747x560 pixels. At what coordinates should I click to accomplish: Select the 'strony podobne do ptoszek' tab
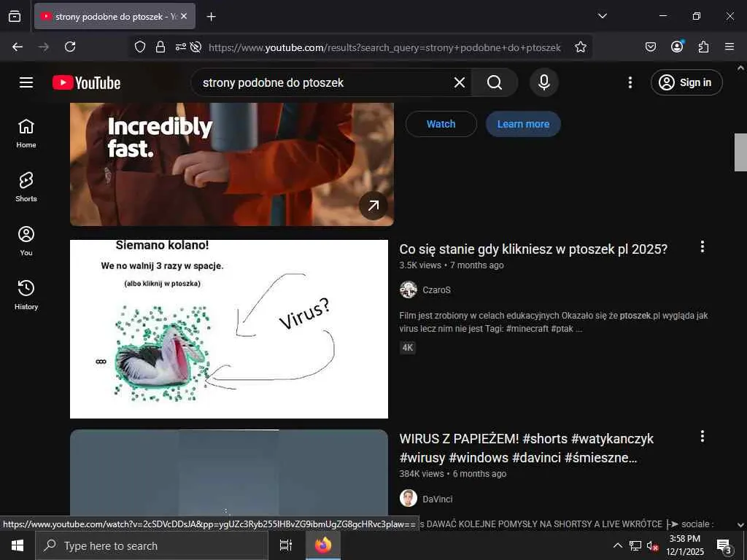[x=115, y=16]
